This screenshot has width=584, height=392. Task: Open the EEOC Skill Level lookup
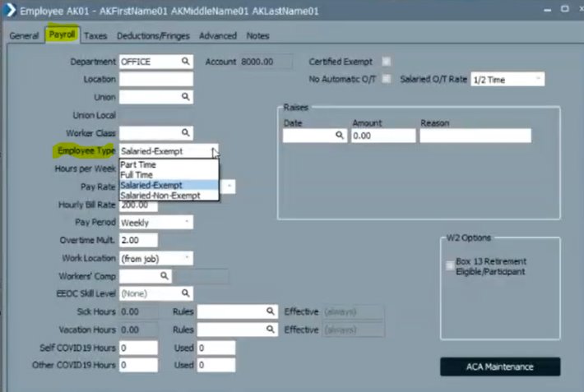point(187,293)
